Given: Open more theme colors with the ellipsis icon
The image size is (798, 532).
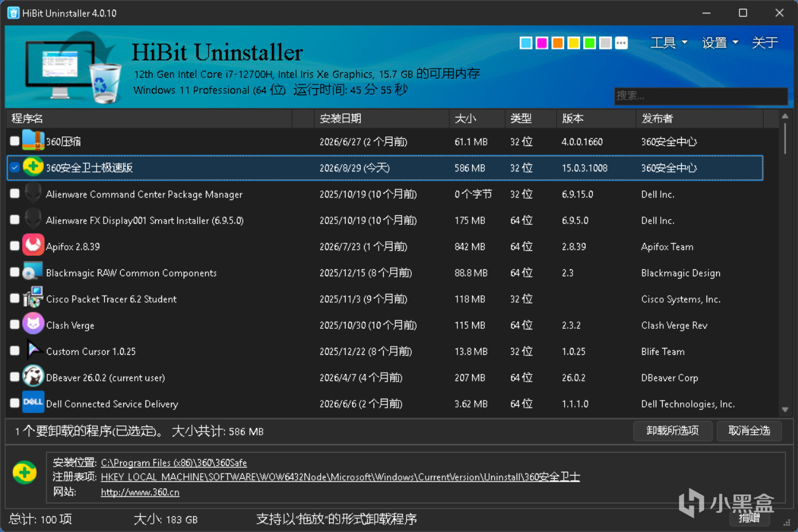Looking at the screenshot, I should tap(621, 43).
